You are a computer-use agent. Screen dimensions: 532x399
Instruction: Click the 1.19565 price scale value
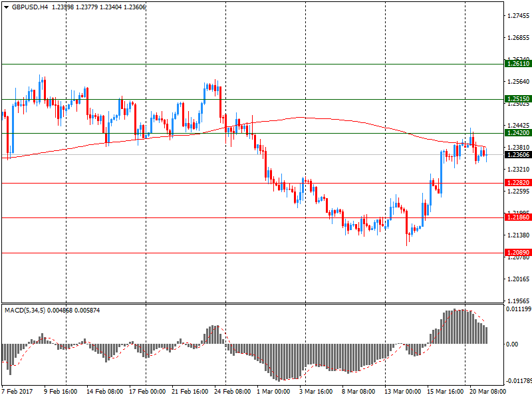coord(518,301)
